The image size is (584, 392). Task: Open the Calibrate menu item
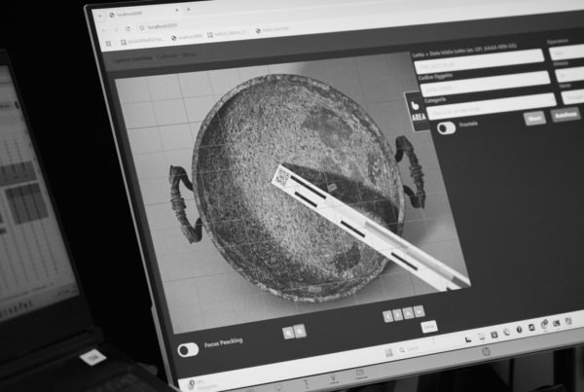166,56
